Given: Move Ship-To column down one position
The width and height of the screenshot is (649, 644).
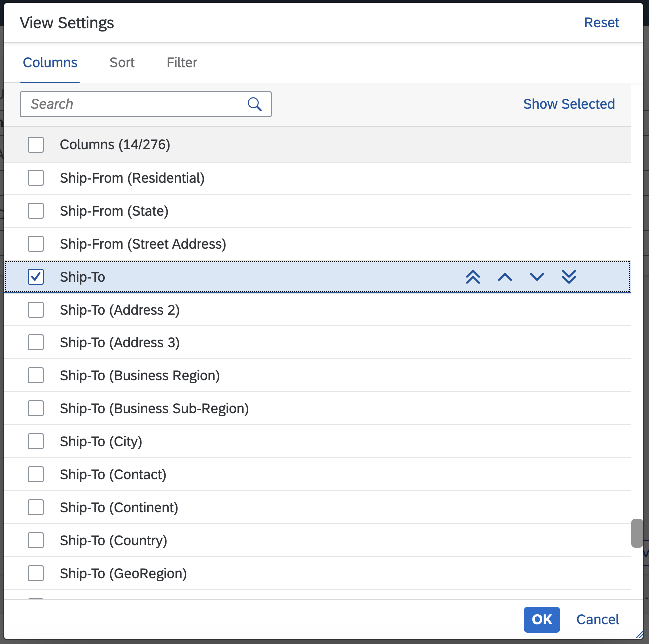Looking at the screenshot, I should click(537, 277).
